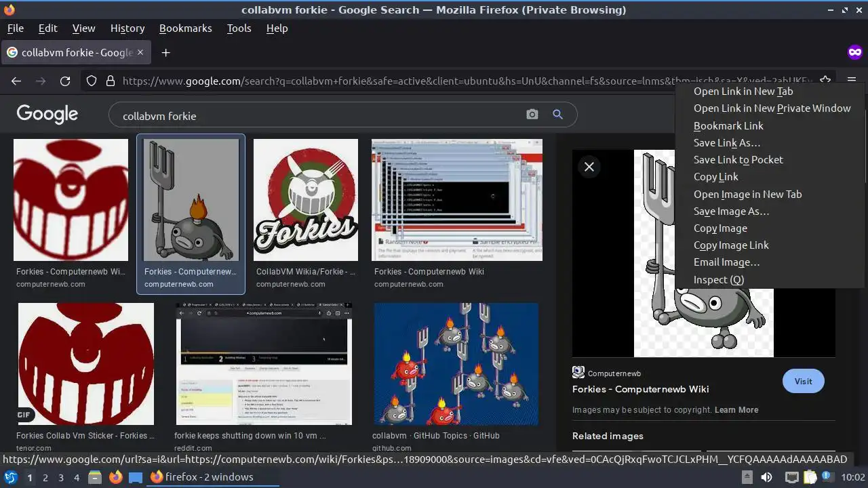Choose Copy Image Link entry
Viewport: 868px width, 488px height.
pos(770,245)
